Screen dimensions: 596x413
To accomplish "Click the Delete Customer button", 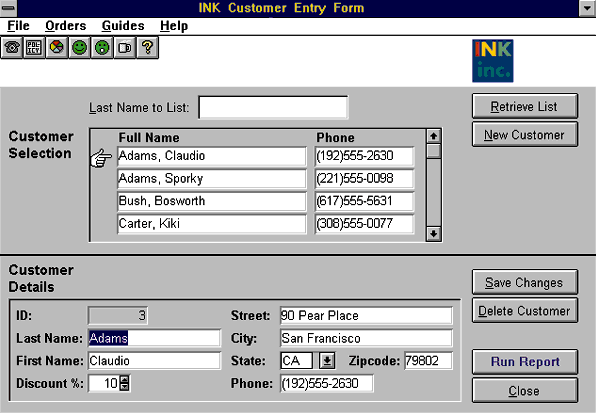I will 525,311.
